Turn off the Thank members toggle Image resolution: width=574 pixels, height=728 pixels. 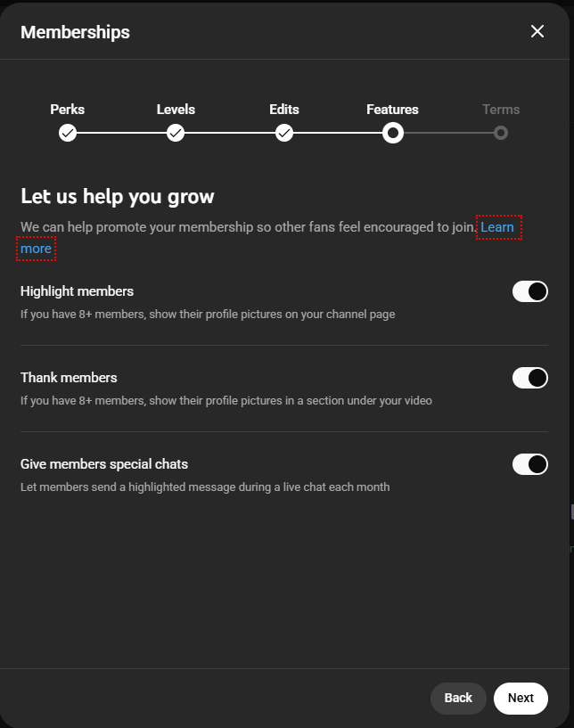point(530,377)
